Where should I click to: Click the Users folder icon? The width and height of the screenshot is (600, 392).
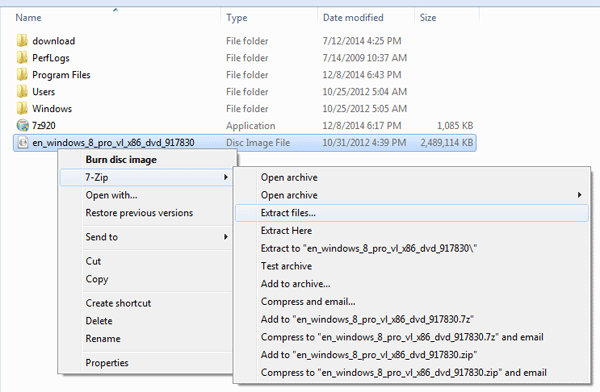22,91
